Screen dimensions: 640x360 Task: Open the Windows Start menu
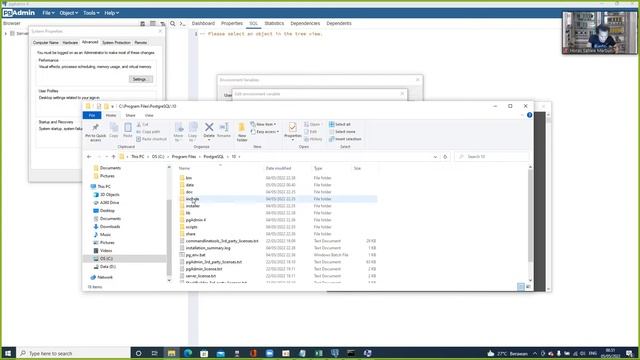point(8,353)
